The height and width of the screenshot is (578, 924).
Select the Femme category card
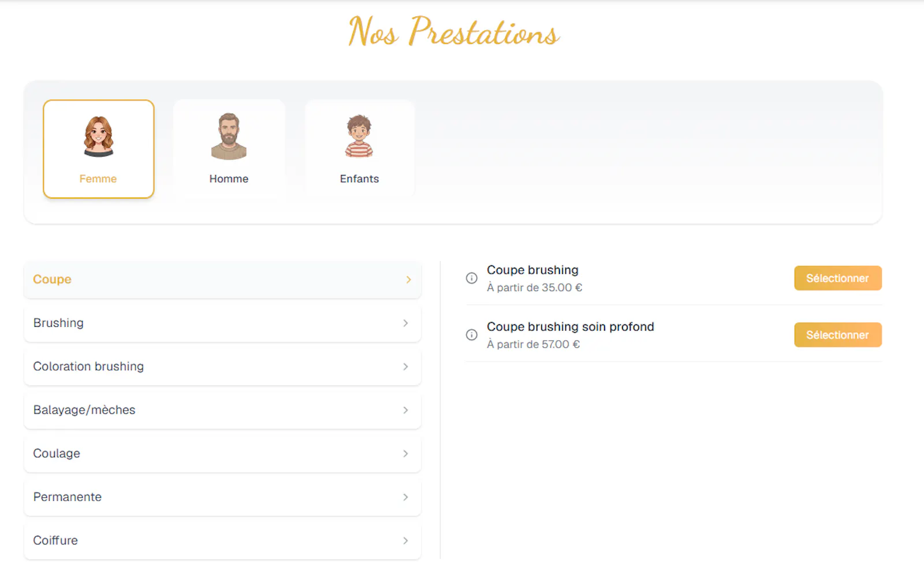point(99,149)
